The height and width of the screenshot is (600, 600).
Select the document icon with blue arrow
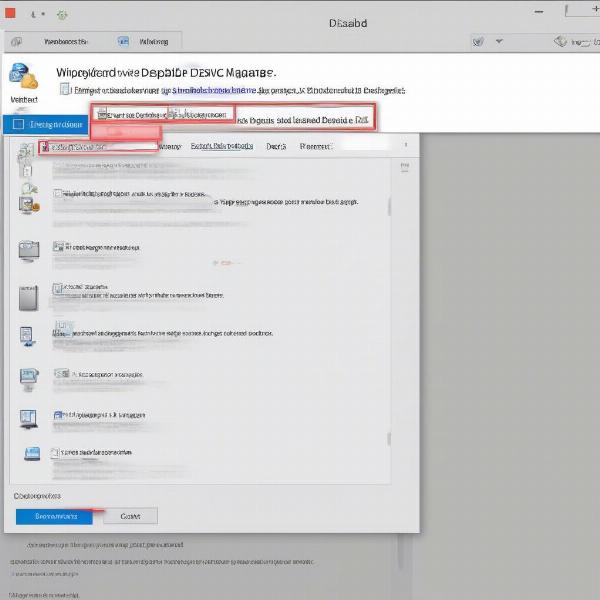pyautogui.click(x=27, y=337)
